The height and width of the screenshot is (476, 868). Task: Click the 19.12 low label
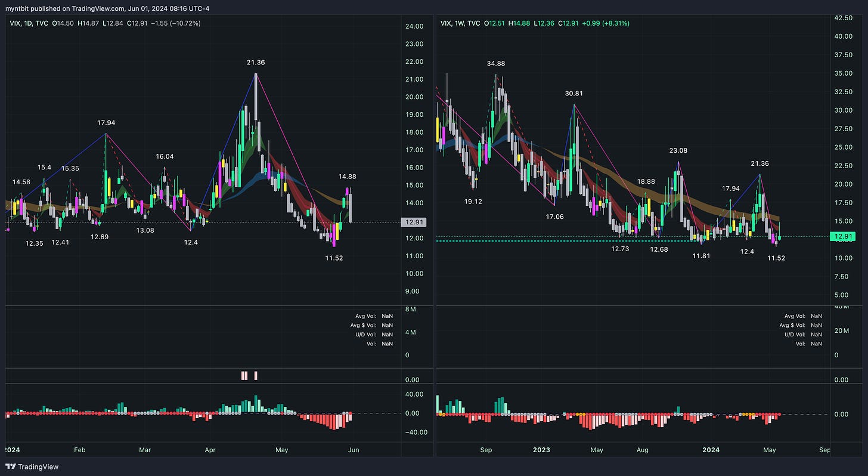473,202
